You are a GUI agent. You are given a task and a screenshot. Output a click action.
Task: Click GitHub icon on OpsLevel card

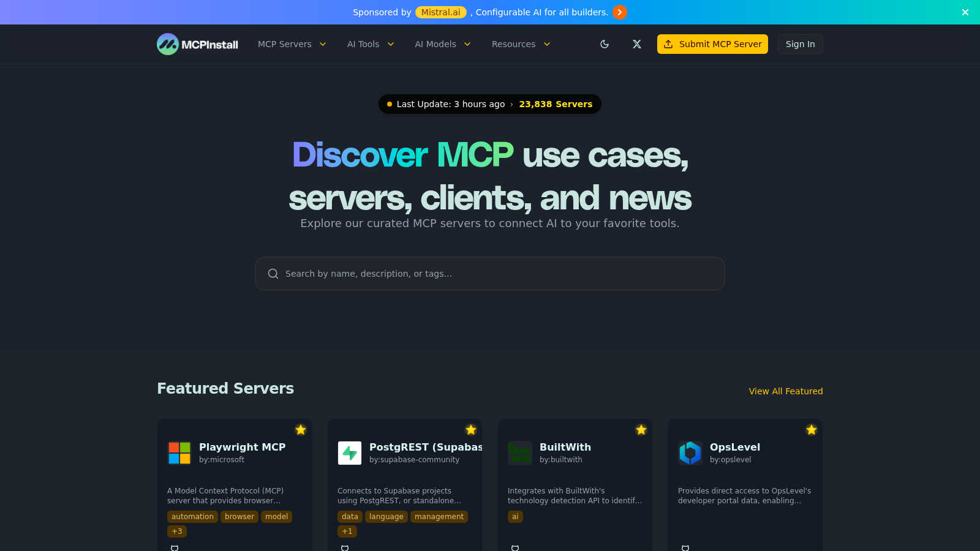[x=685, y=548]
